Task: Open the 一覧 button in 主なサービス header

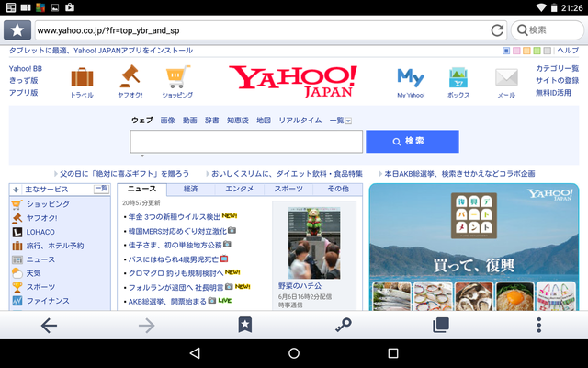Action: click(x=101, y=189)
